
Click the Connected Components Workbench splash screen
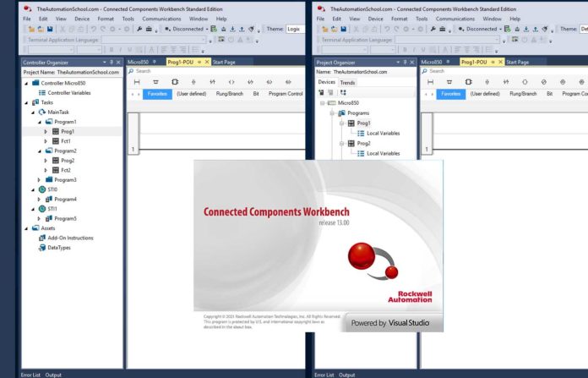point(318,245)
